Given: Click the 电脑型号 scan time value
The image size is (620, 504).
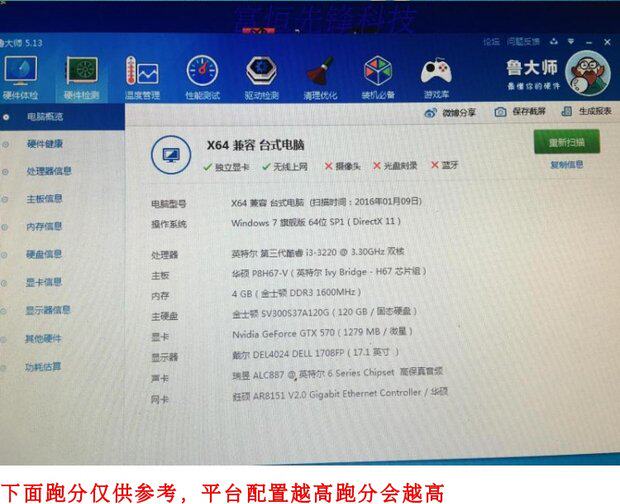Looking at the screenshot, I should point(327,202).
